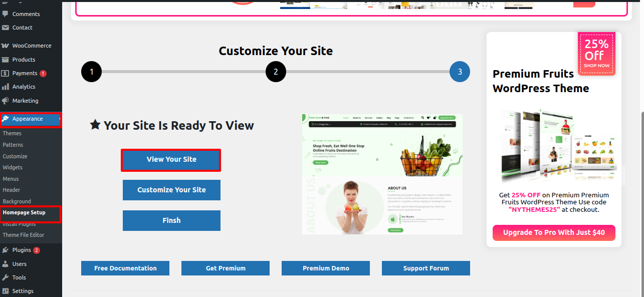This screenshot has height=297, width=644.
Task: Open WooCommerce via its Woo logo icon
Action: 6,46
